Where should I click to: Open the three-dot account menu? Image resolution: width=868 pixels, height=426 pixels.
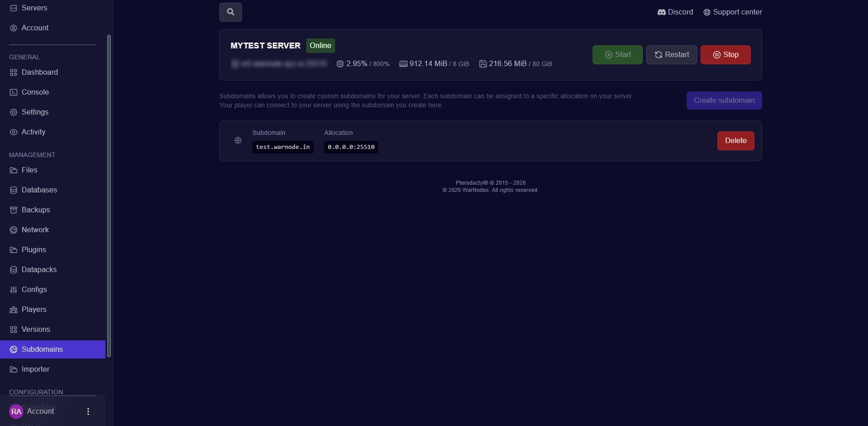88,412
